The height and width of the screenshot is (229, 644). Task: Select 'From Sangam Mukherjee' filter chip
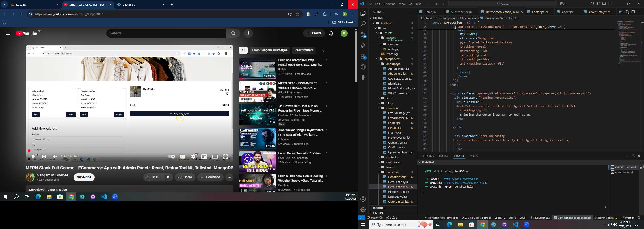270,50
